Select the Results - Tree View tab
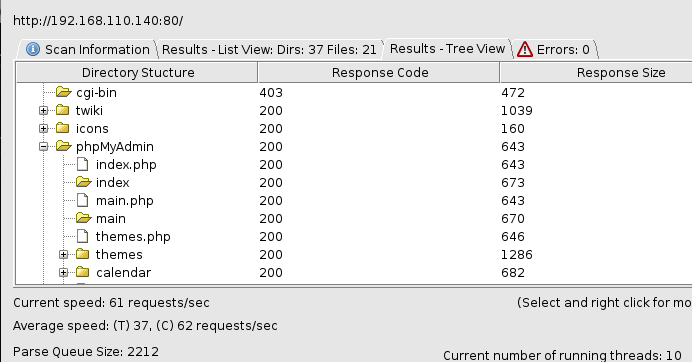The image size is (692, 362). tap(447, 49)
